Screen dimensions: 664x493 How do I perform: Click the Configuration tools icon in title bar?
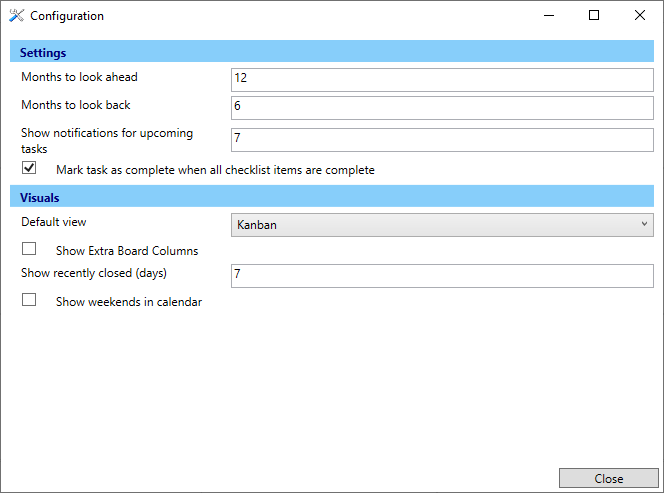pyautogui.click(x=16, y=16)
